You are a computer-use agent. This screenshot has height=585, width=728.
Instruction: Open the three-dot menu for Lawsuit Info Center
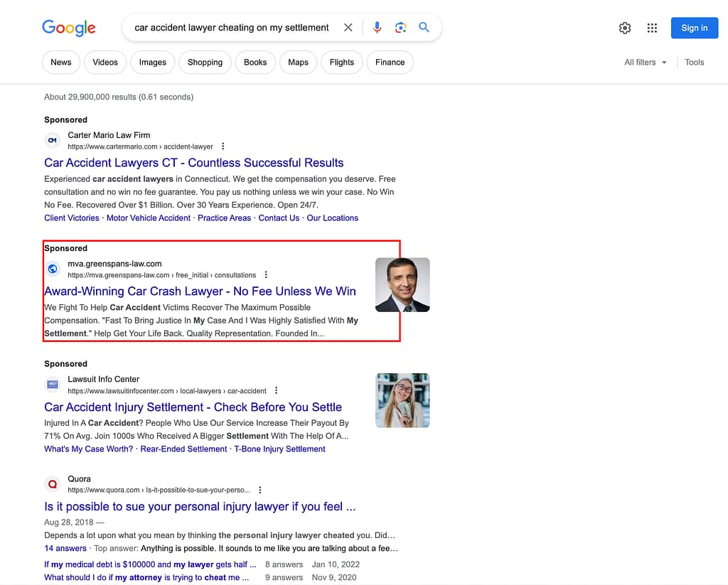click(277, 390)
